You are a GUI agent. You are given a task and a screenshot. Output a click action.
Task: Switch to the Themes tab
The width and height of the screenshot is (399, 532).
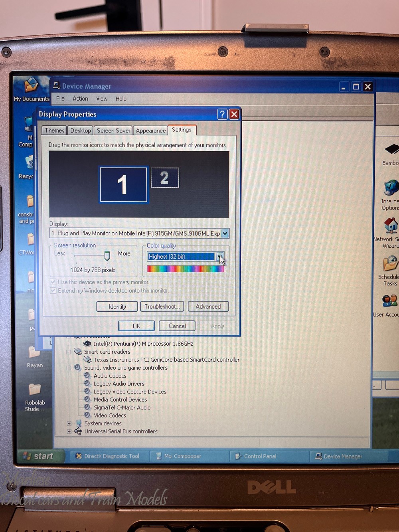tap(54, 131)
